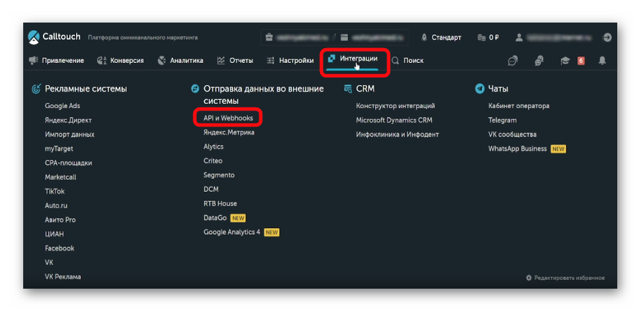Open Импорт данных
Viewport: 644px width, 316px height.
click(x=70, y=134)
